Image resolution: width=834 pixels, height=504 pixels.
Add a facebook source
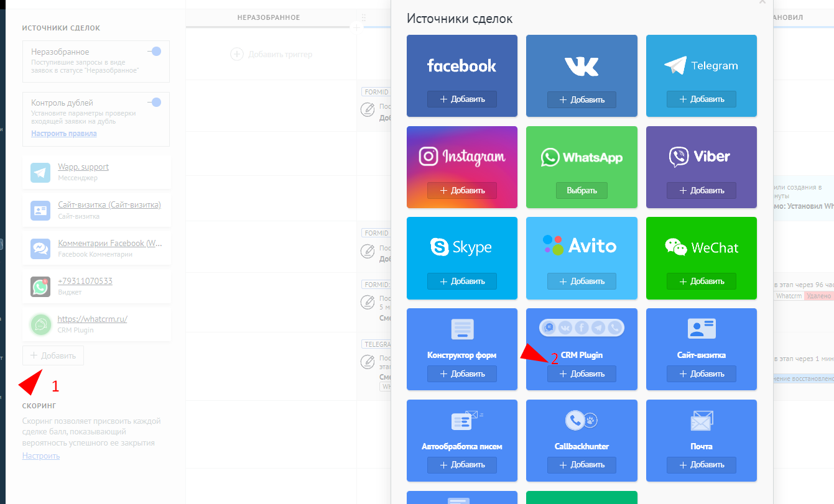[x=462, y=99]
